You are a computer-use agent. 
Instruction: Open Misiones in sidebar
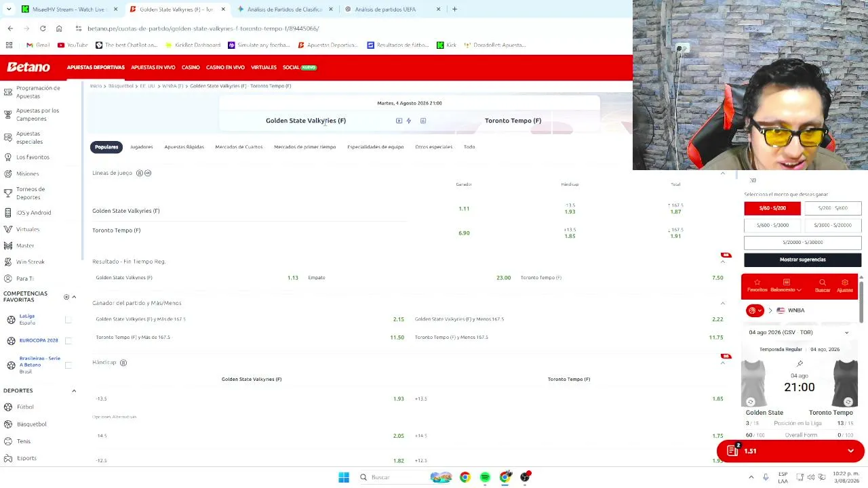[x=28, y=174]
